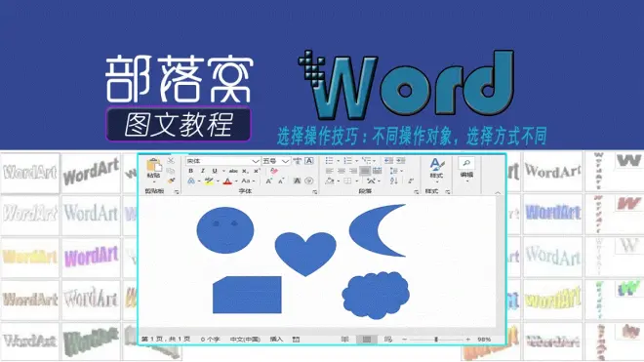Open the font size (五号) dropdown
The height and width of the screenshot is (362, 644).
coord(285,161)
